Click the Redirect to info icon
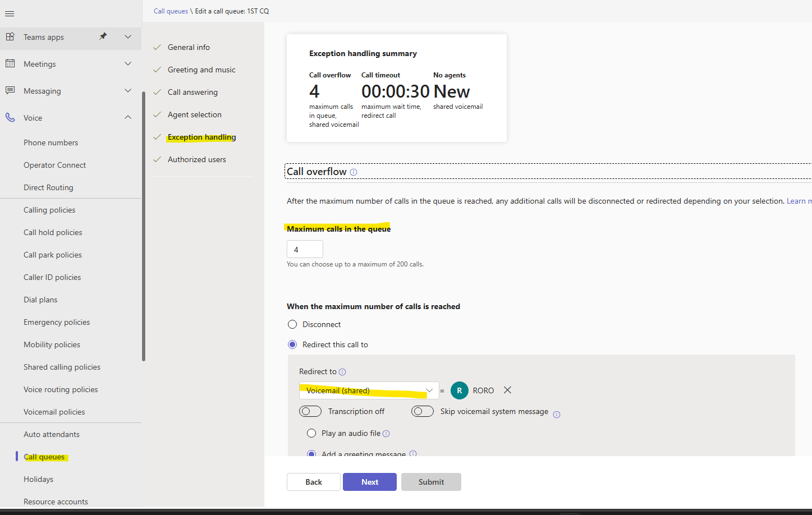 click(x=342, y=372)
